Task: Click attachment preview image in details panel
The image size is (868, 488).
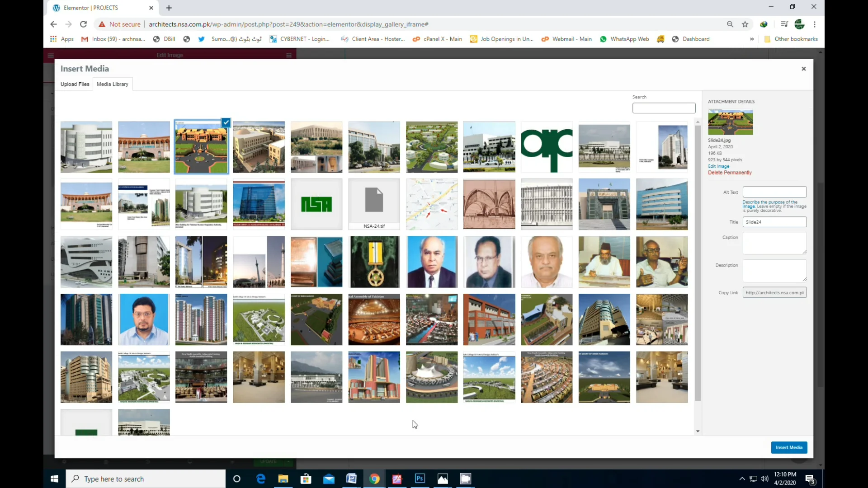Action: pos(731,122)
